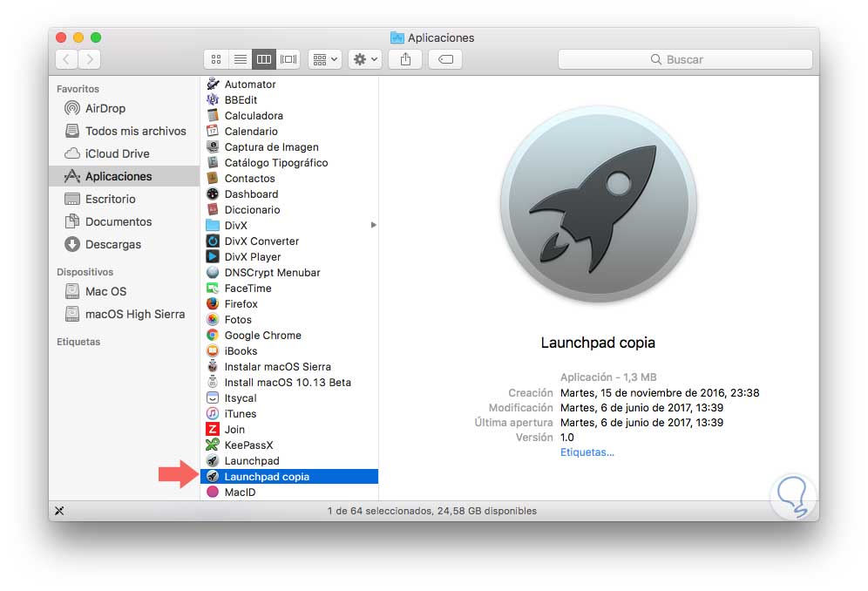Screen dimensions: 868x591
Task: Switch to Cover Flow view
Action: (x=288, y=59)
